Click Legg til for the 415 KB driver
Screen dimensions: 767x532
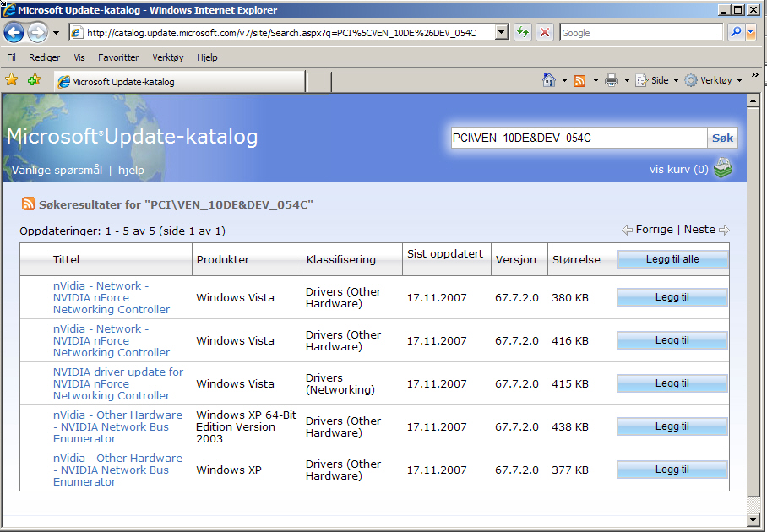click(672, 383)
